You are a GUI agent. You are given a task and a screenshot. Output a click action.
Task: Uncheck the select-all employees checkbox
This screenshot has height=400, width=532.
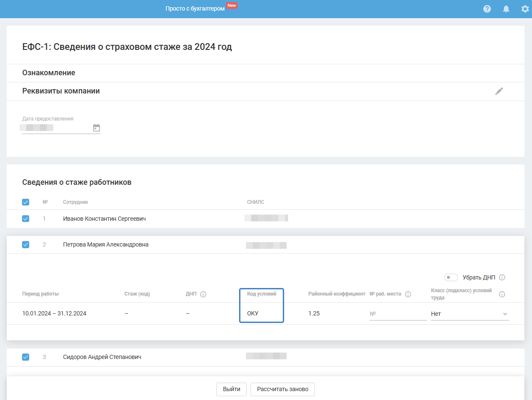(25, 202)
